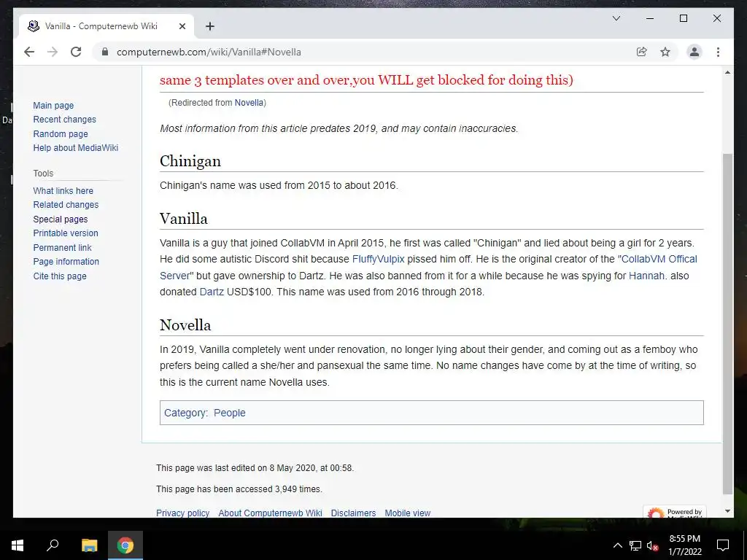
Task: Go back with Chrome's back arrow
Action: pyautogui.click(x=29, y=52)
